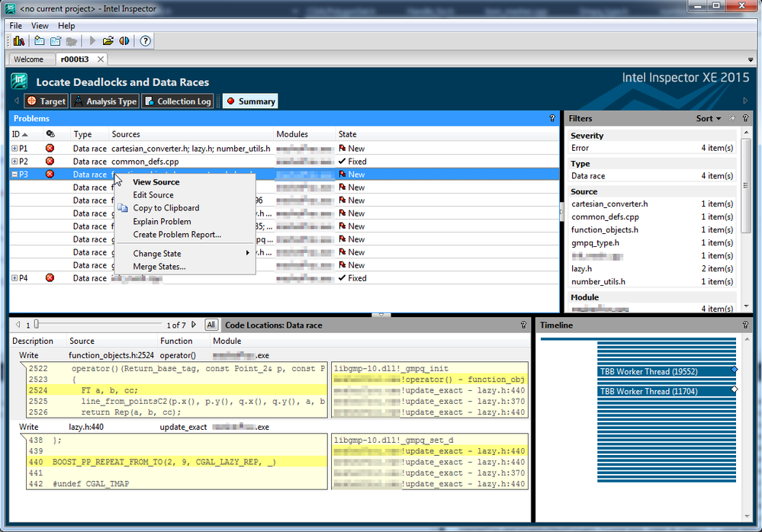Sort problems by the ID column
Image resolution: width=762 pixels, height=532 pixels.
(x=20, y=134)
